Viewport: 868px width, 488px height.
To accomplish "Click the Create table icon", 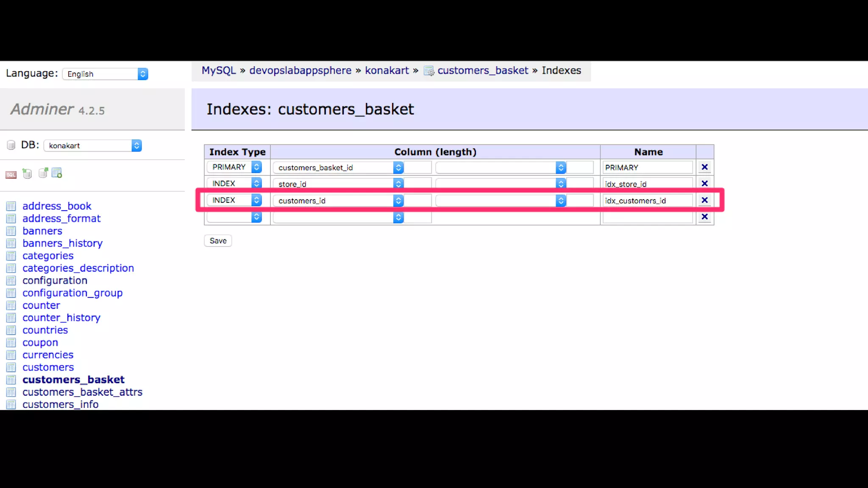I will (x=57, y=173).
